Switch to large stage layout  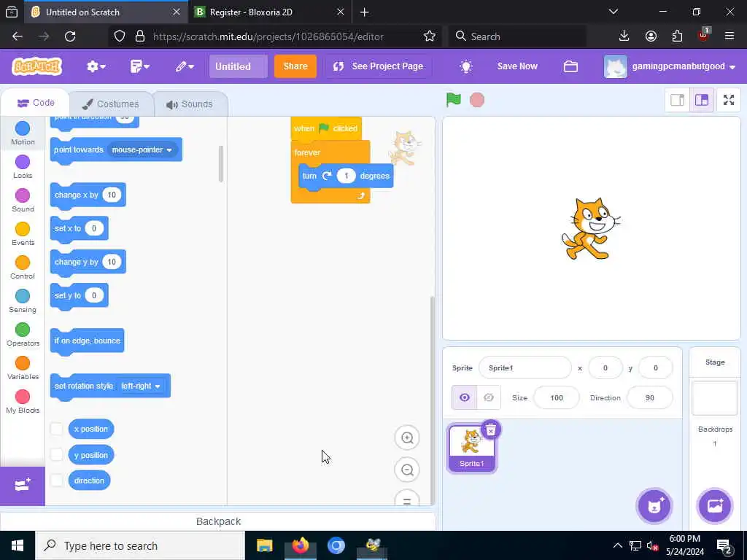[702, 100]
